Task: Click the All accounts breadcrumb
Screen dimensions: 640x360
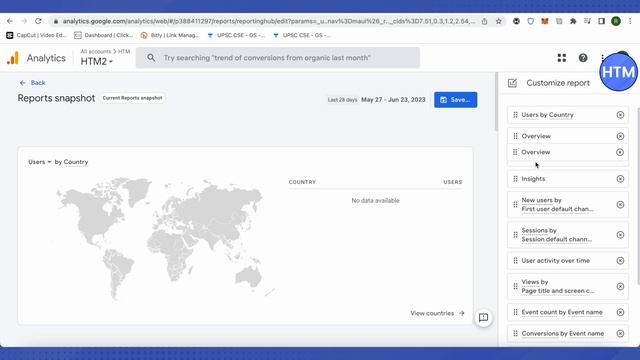Action: pyautogui.click(x=96, y=51)
